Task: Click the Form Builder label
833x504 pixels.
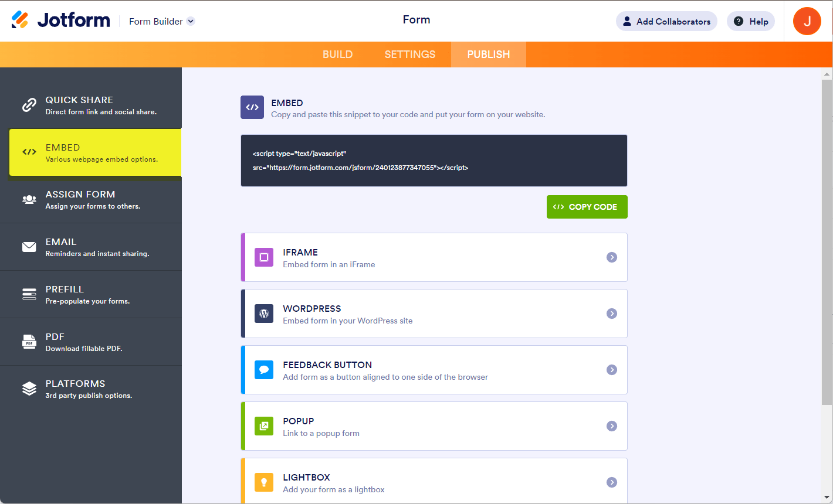Action: tap(156, 21)
